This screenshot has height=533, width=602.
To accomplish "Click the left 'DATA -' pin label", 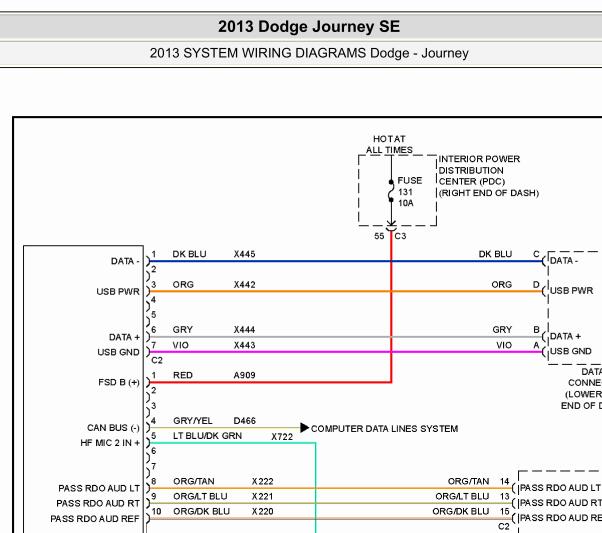I will point(125,261).
